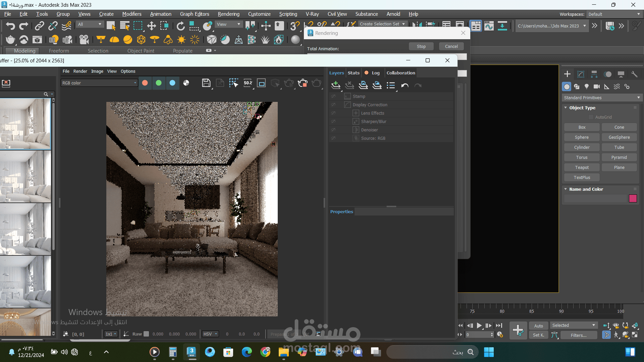This screenshot has height=362, width=644.
Task: Open the Create tab plus icon in command panel
Action: (567, 74)
